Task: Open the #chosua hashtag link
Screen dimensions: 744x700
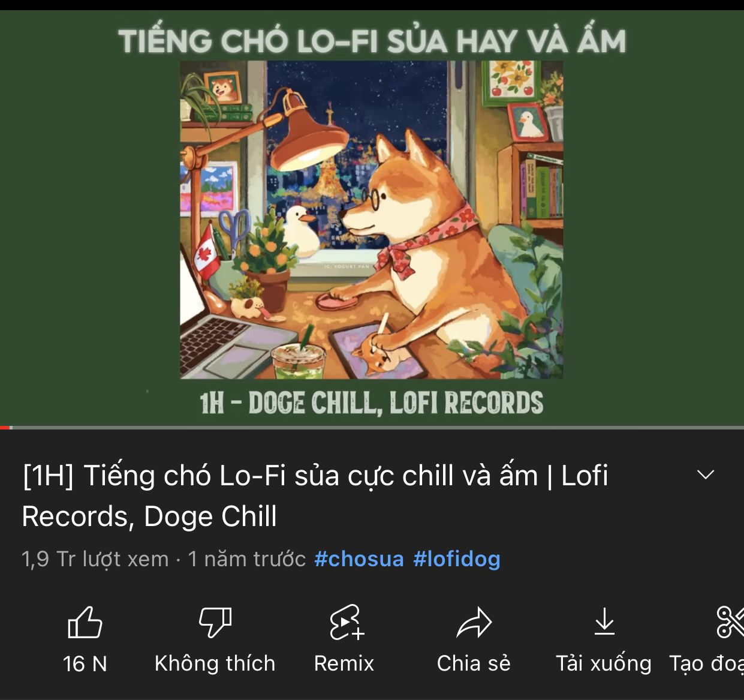Action: coord(359,558)
